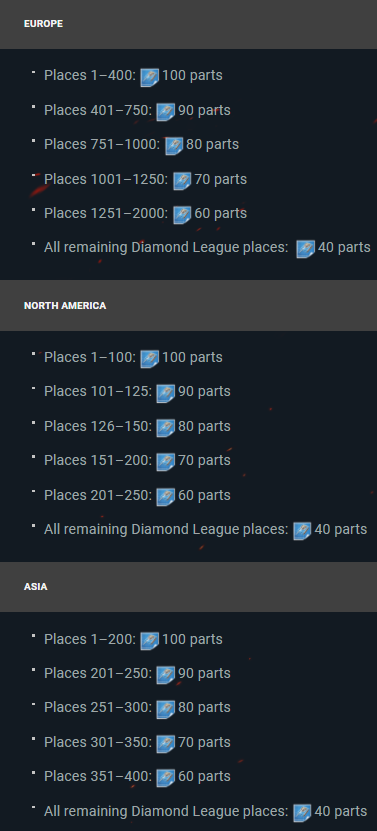
Task: Collapse the NORTH AMERICA section header
Action: tap(188, 306)
